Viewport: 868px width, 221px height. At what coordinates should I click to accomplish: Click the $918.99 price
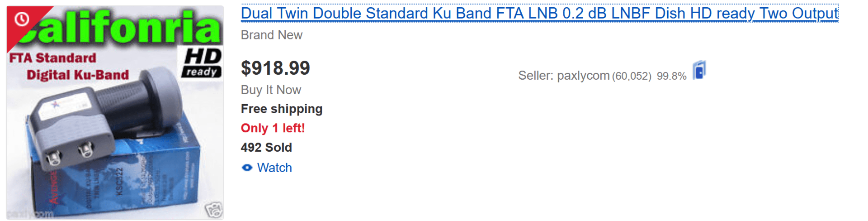click(275, 68)
